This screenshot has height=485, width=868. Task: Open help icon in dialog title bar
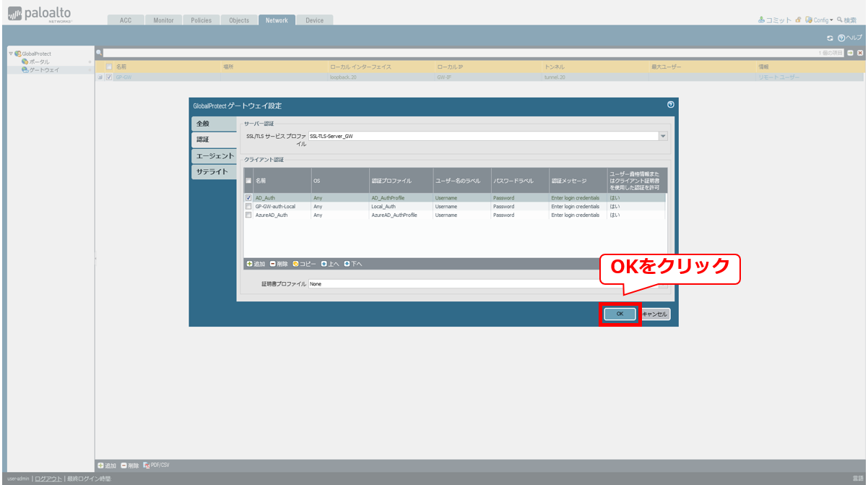coord(671,105)
